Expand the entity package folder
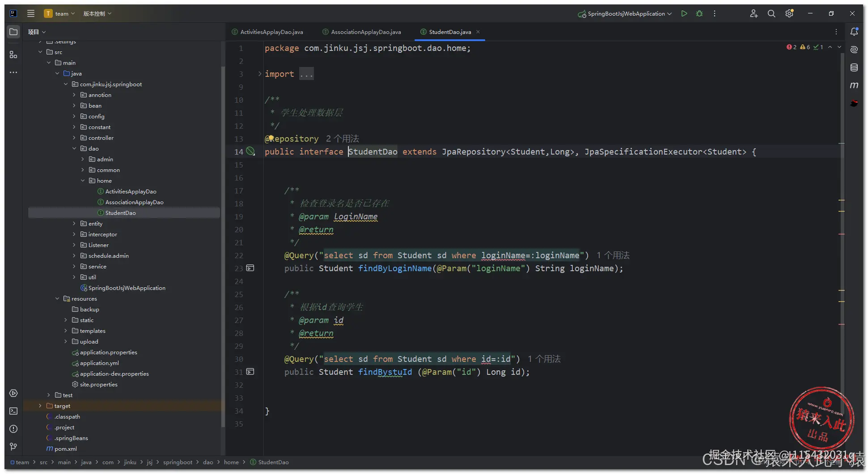Viewport: 868px width, 474px height. pyautogui.click(x=74, y=223)
